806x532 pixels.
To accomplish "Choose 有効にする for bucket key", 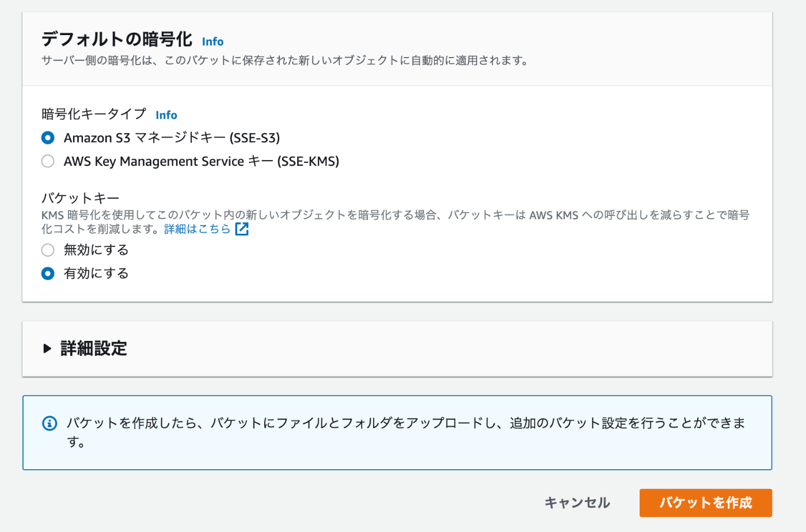I will tap(48, 273).
